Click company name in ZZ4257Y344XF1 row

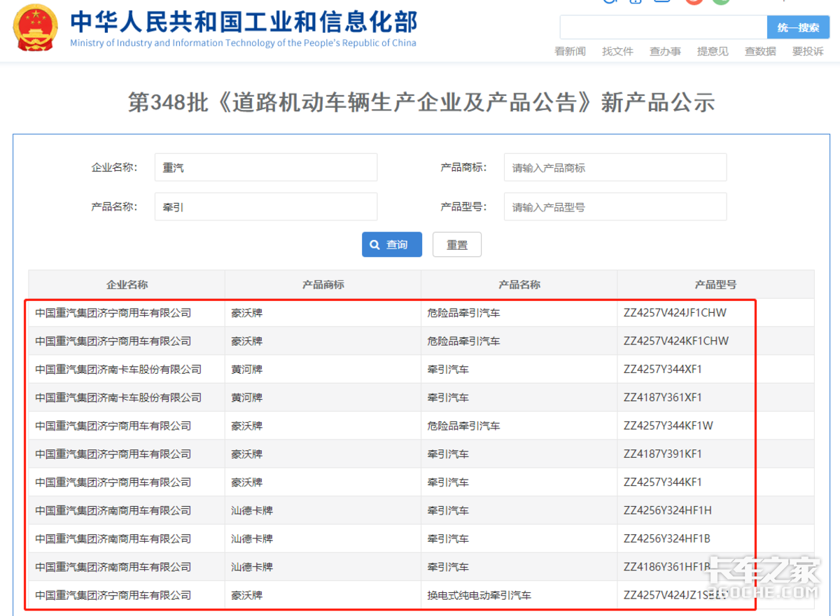coord(118,369)
